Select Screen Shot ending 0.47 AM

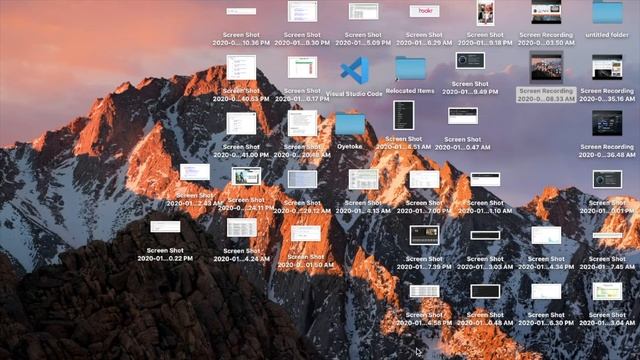(462, 116)
